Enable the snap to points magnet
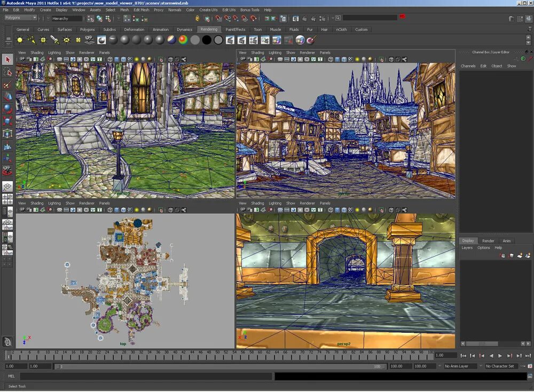 pyautogui.click(x=235, y=18)
